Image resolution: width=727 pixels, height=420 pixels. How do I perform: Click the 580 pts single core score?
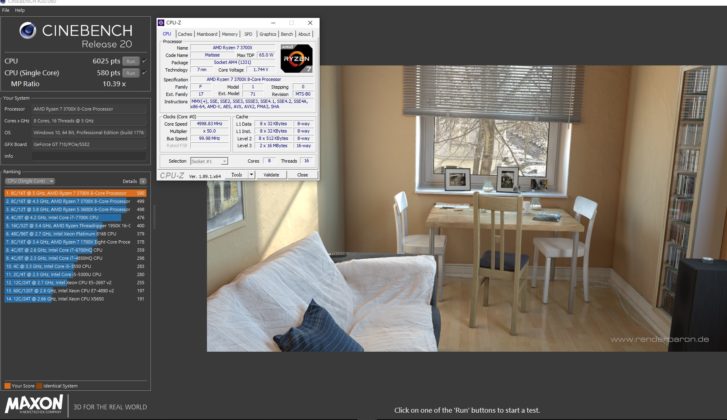tap(108, 73)
